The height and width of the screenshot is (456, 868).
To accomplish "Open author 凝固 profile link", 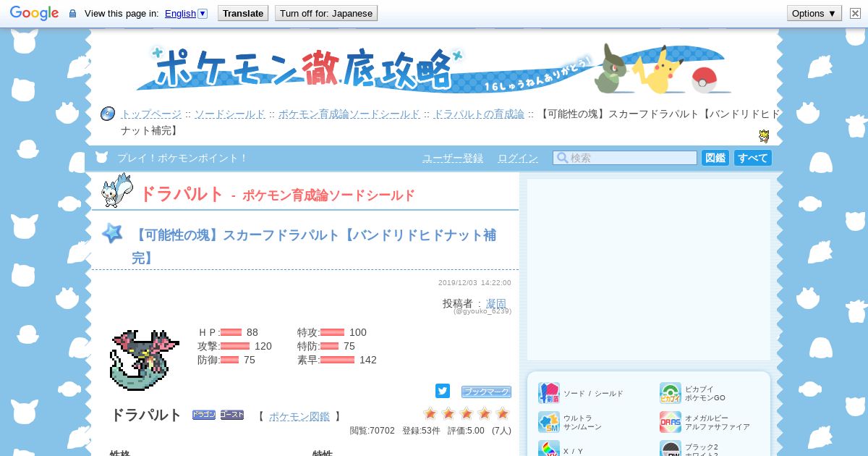I will tap(496, 303).
